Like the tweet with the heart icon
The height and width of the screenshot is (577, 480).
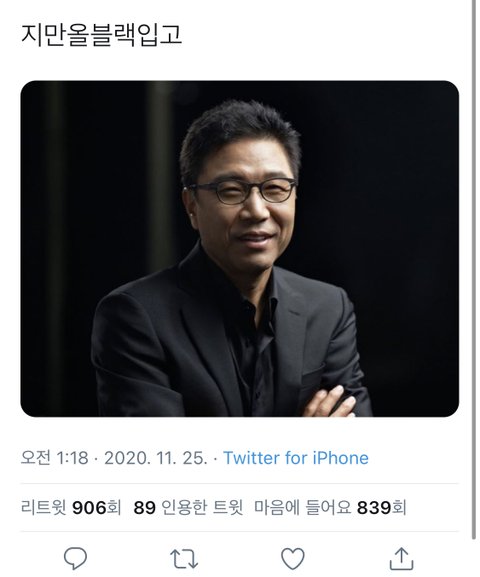coord(293,558)
